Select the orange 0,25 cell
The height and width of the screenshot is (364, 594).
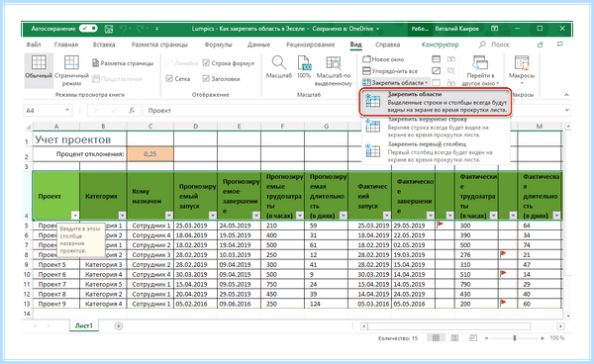[x=150, y=154]
